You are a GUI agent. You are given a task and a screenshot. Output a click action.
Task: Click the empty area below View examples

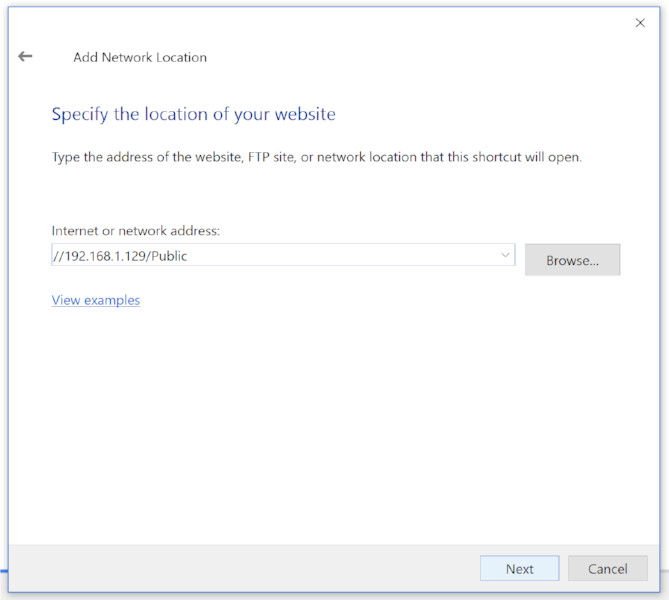[300, 420]
